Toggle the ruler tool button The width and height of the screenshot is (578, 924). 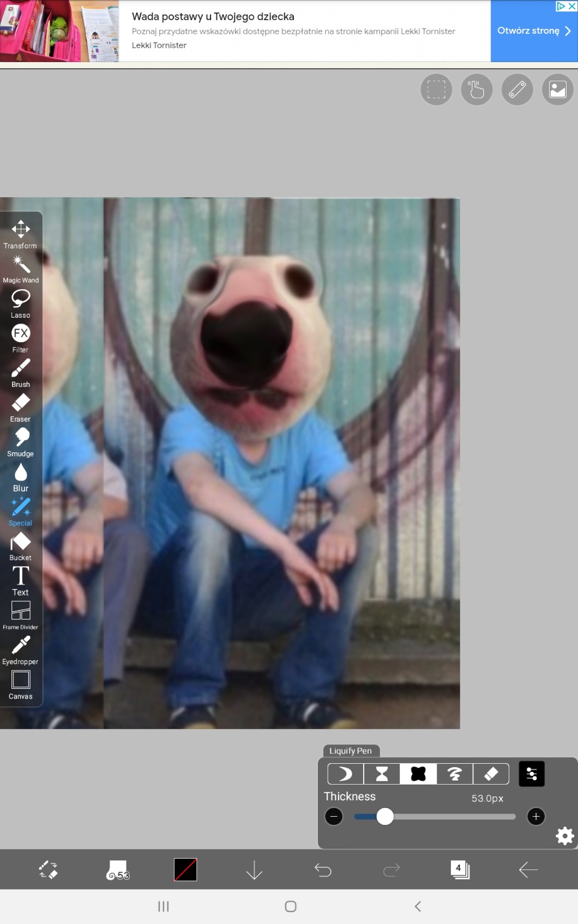517,89
